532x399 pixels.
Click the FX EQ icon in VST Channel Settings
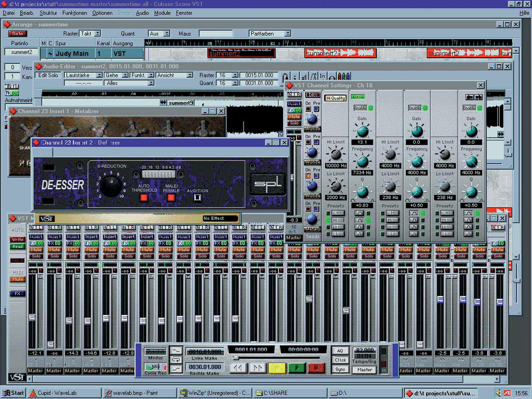point(294,109)
